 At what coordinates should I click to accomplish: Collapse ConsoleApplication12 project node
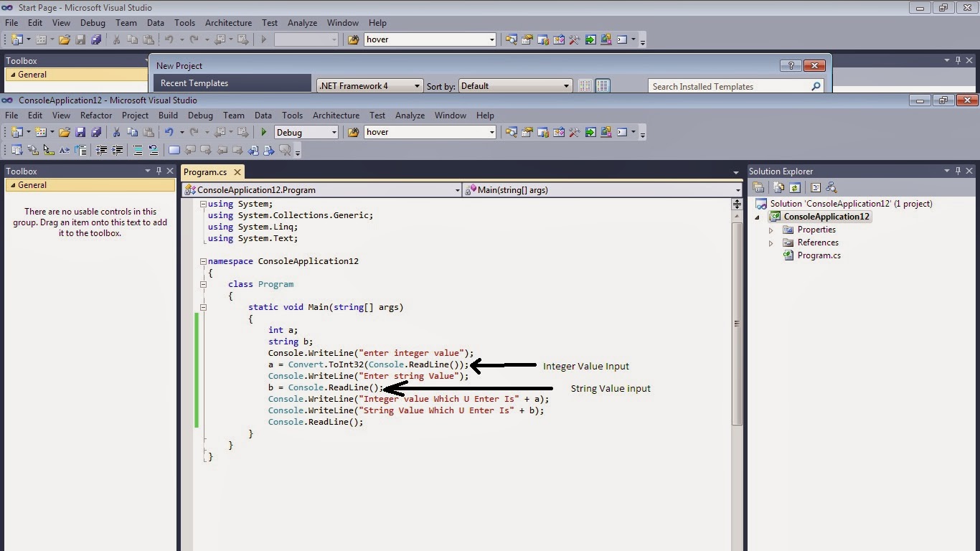[758, 217]
